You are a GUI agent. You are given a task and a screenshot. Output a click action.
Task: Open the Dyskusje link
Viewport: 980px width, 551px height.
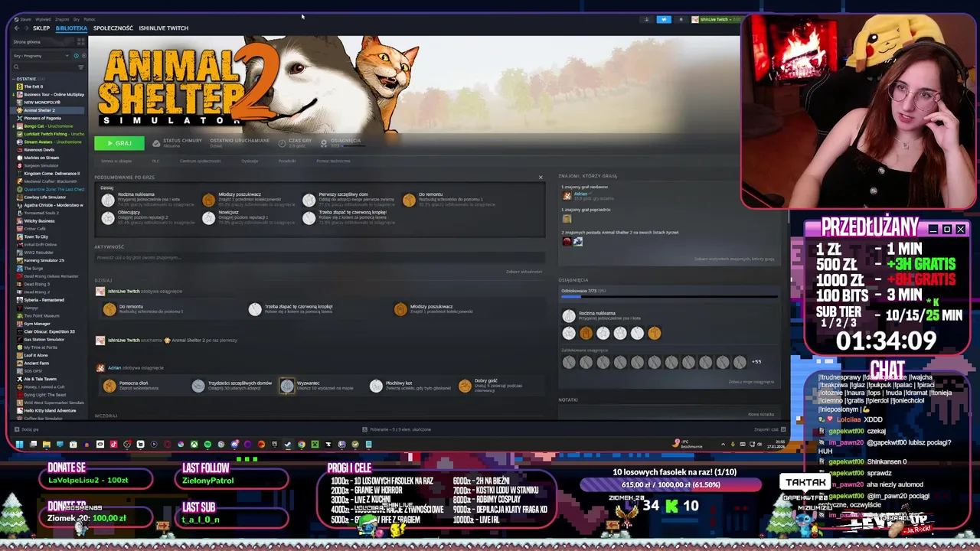pos(250,161)
